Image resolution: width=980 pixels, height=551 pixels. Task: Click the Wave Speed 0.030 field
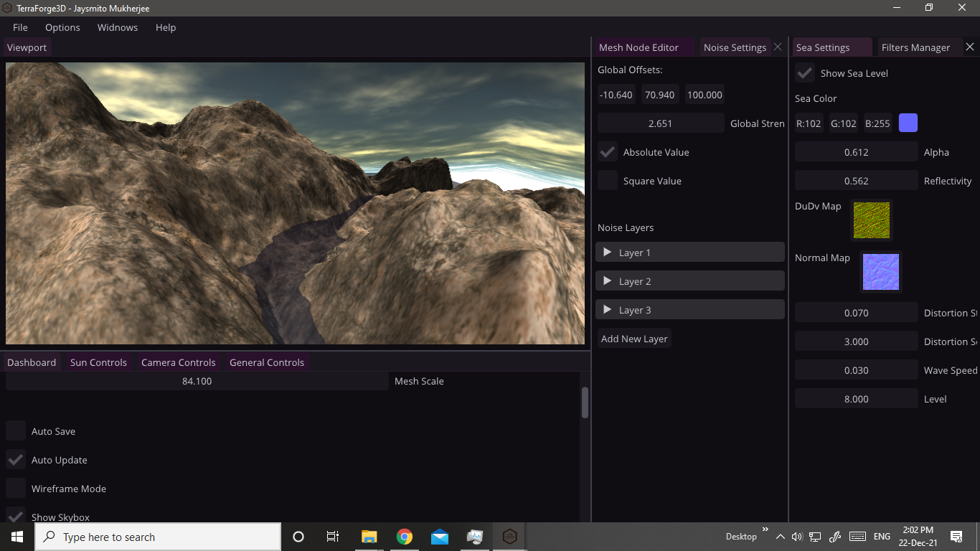(857, 369)
